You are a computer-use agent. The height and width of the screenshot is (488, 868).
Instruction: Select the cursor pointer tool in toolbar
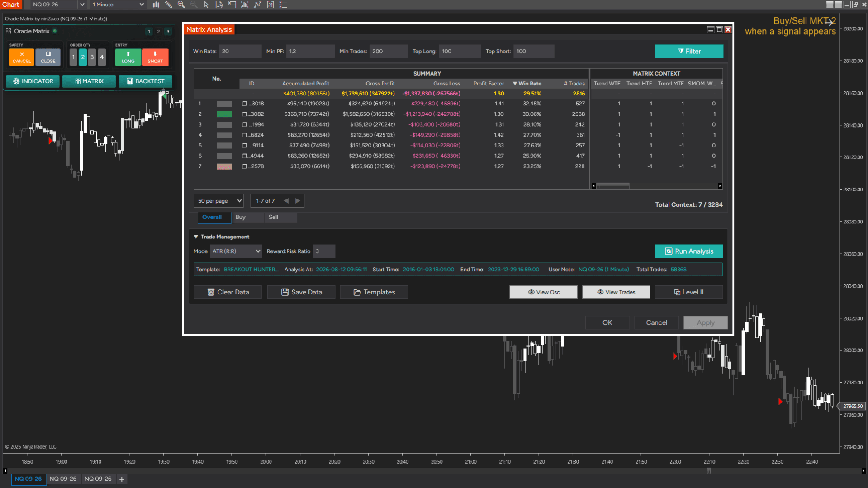[206, 5]
